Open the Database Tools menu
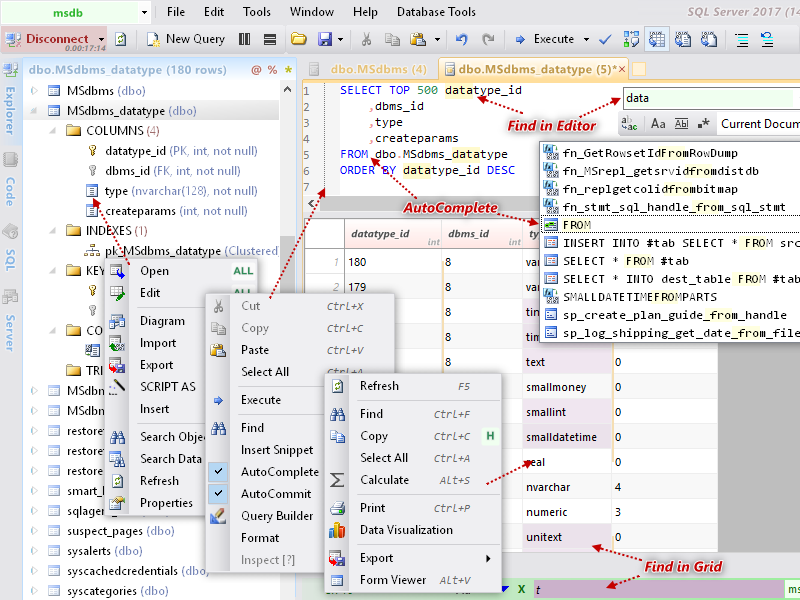The height and width of the screenshot is (600, 800). (436, 12)
